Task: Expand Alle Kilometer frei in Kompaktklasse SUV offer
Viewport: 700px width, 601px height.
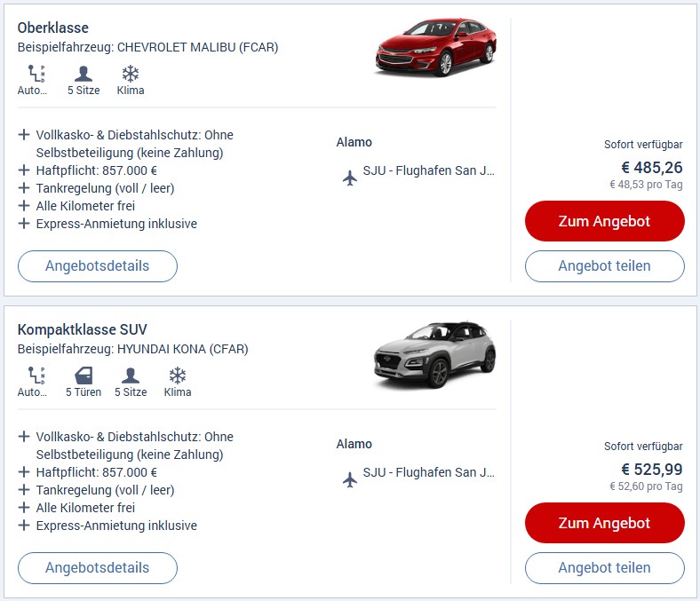Action: [24, 508]
